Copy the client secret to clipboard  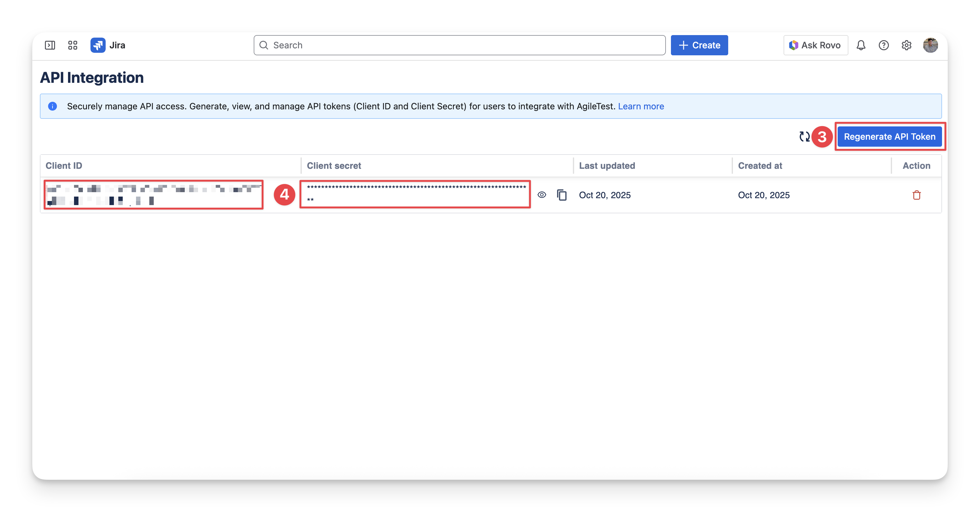tap(562, 195)
